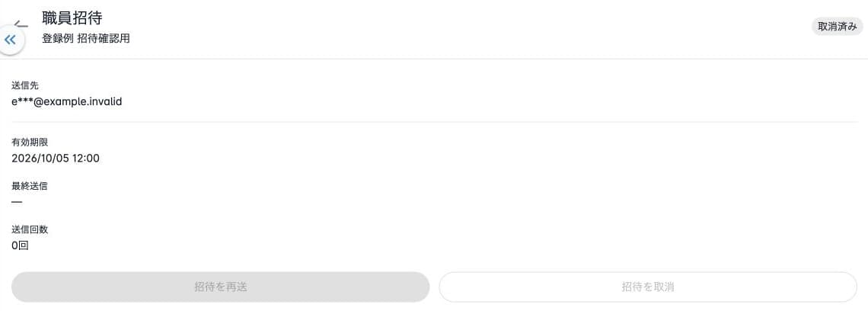Click the back arrow beside 職員招待
The image size is (868, 311).
pyautogui.click(x=21, y=24)
